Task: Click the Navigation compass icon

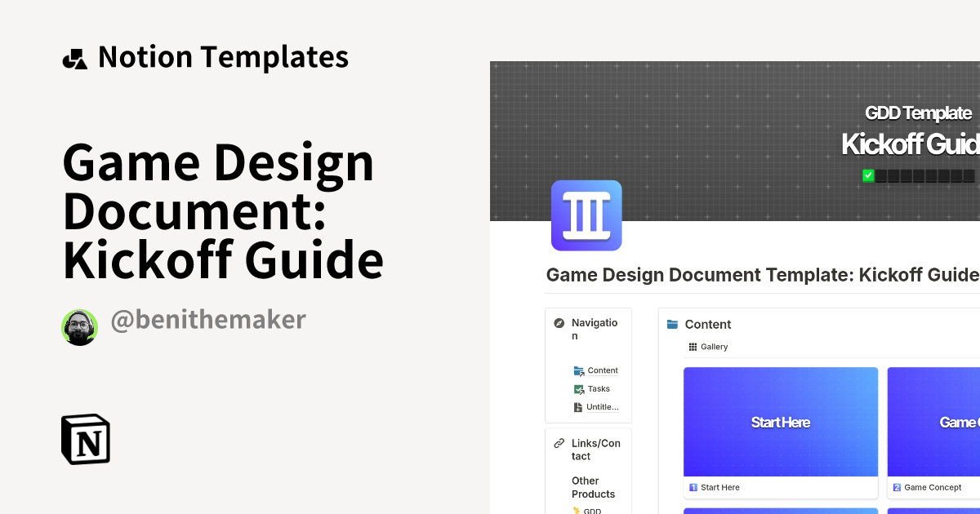Action: [x=559, y=323]
